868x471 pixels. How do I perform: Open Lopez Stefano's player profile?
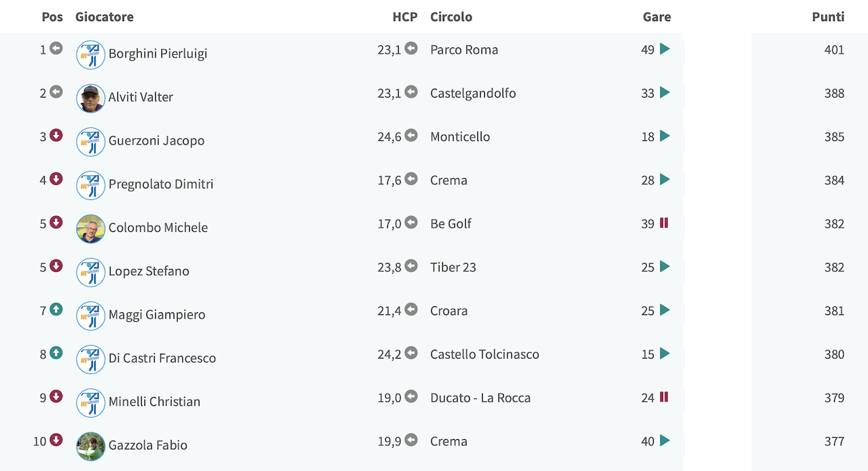(149, 271)
